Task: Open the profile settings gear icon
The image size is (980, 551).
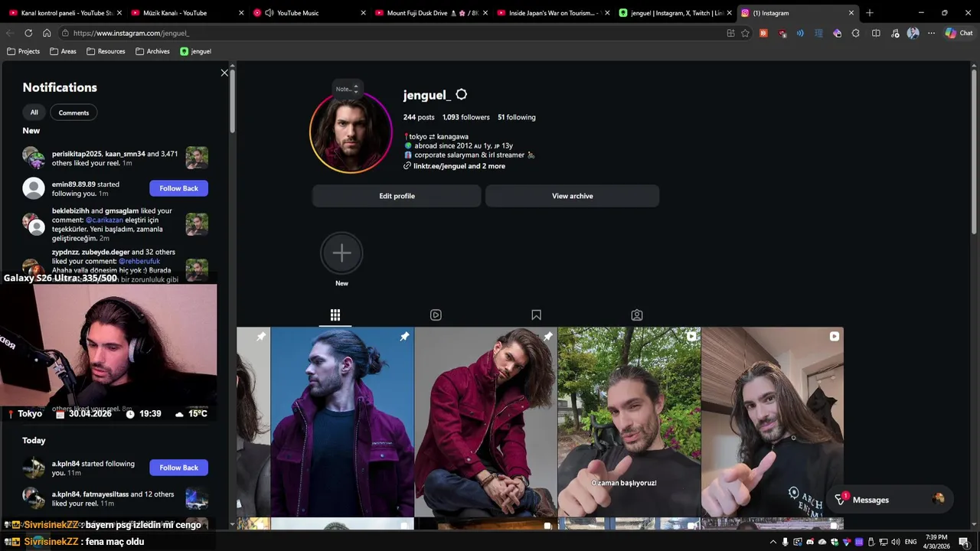Action: pos(461,95)
